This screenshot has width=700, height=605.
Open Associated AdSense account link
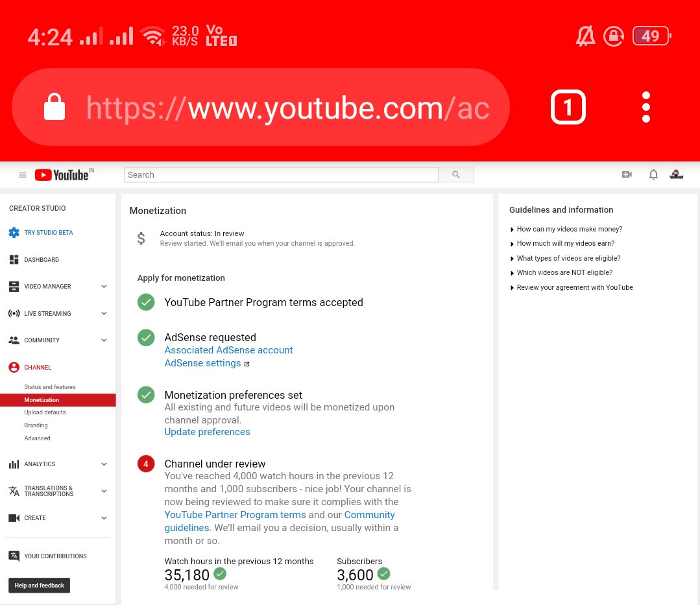pyautogui.click(x=228, y=350)
